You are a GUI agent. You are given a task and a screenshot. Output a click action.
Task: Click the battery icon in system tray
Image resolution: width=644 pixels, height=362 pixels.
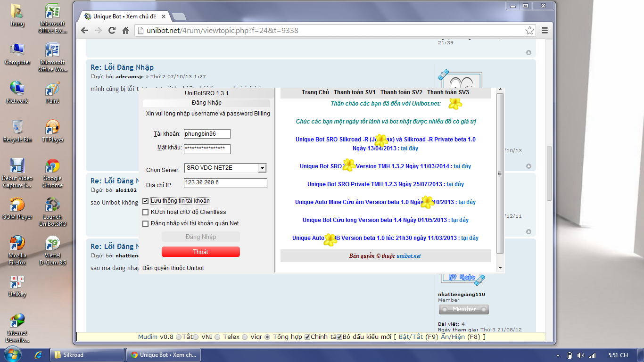[x=570, y=355]
